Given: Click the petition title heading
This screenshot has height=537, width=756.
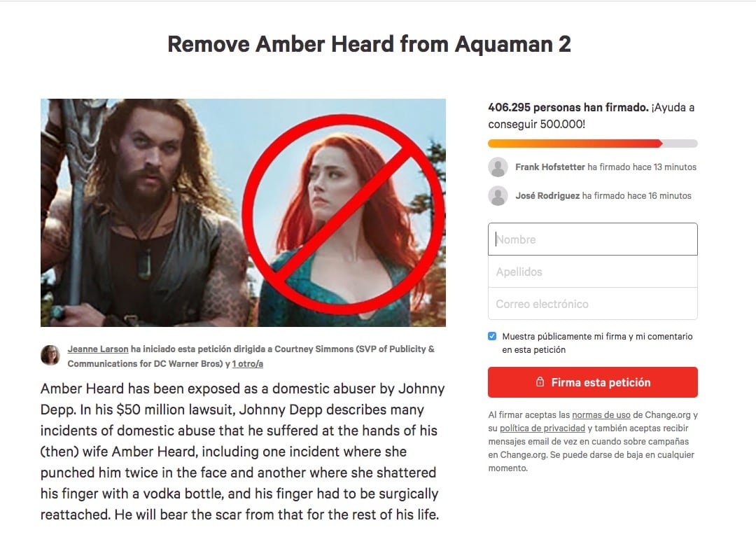Looking at the screenshot, I should [x=369, y=44].
